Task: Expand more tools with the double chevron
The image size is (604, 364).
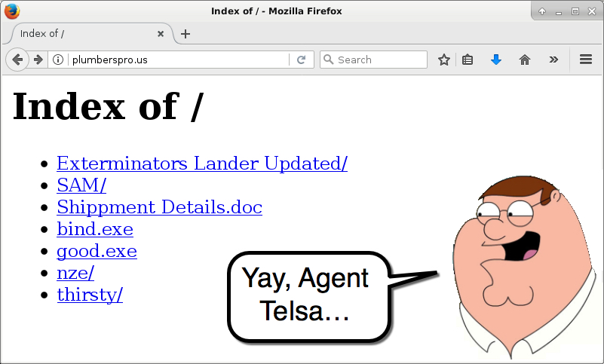Action: click(553, 60)
